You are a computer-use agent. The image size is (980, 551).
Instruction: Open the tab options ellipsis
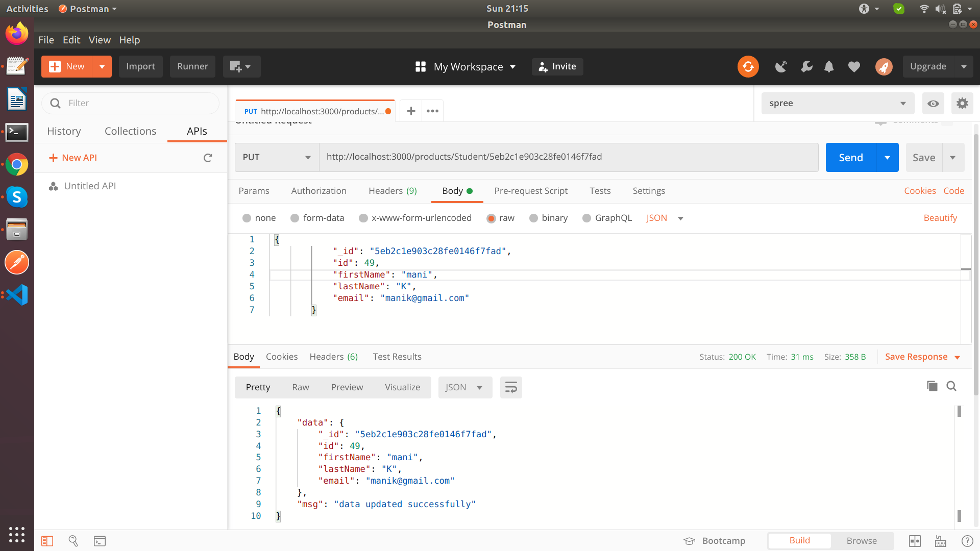[432, 111]
